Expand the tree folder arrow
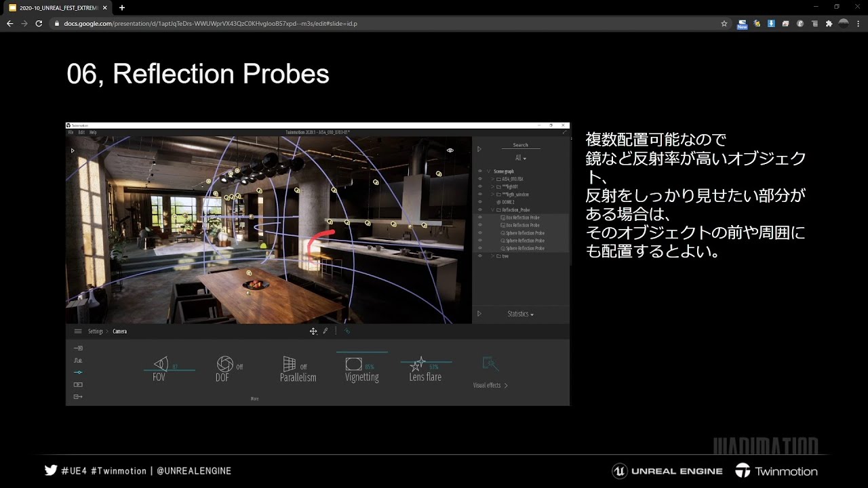The height and width of the screenshot is (488, 868). coord(493,256)
